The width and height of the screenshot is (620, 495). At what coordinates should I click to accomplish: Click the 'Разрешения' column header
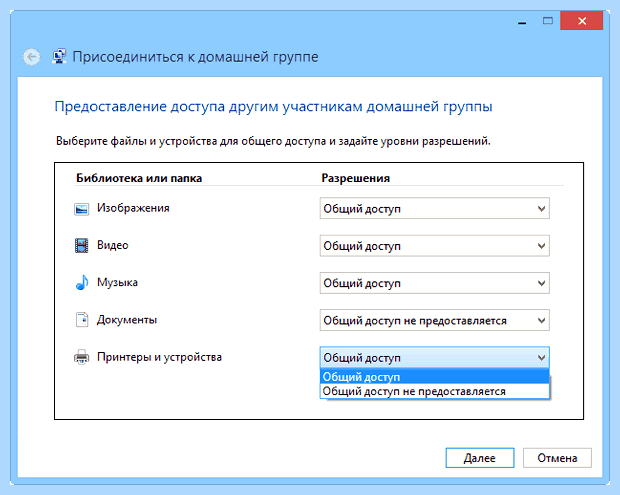[355, 178]
